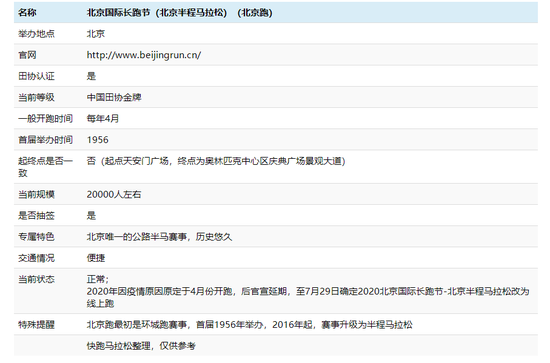Screen dimensions: 550x363
Task: Select 是 in the 是否抽签 row
Action: [x=91, y=215]
